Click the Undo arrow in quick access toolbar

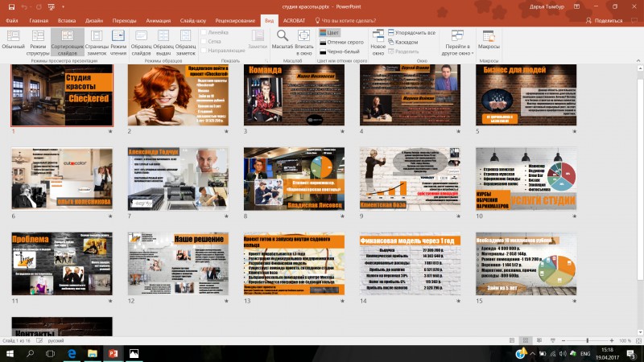[x=24, y=6]
